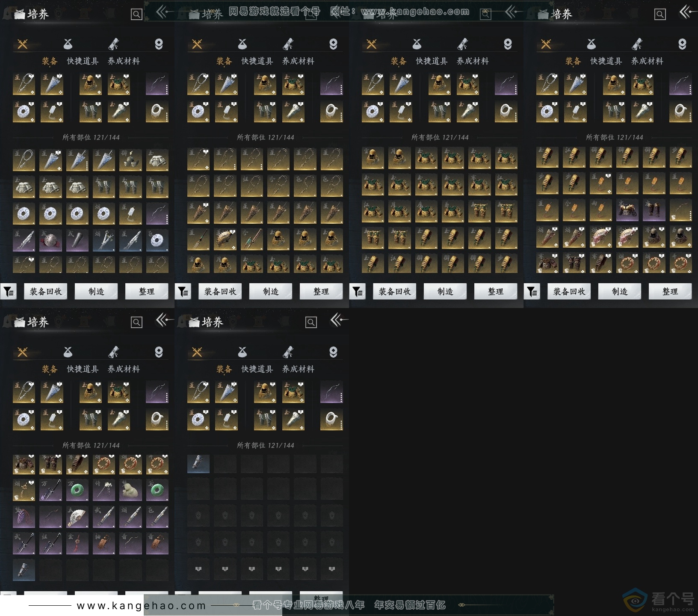698x616 pixels.
Task: Select the pouch icon in the bottom-right panel
Action: [243, 352]
